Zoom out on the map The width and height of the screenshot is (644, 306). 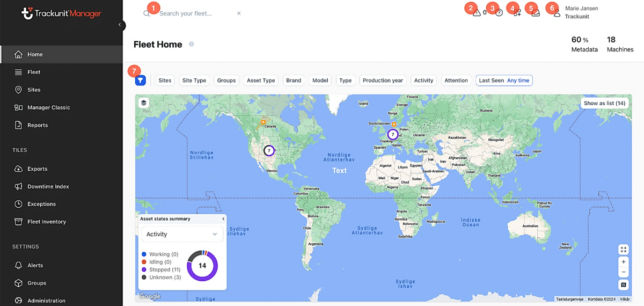pos(623,272)
